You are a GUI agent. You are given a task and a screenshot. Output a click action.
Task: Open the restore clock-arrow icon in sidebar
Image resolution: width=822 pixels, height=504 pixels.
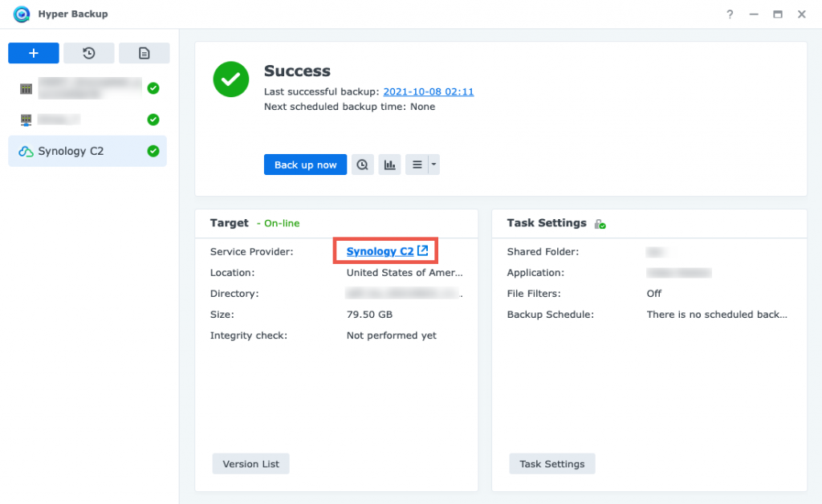[x=88, y=53]
